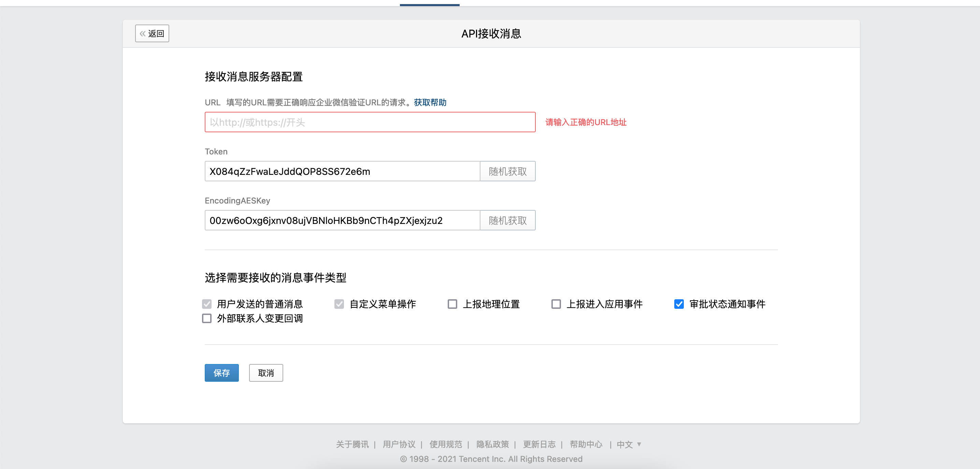
Task: Open the 隐私政策 footer link
Action: [492, 444]
